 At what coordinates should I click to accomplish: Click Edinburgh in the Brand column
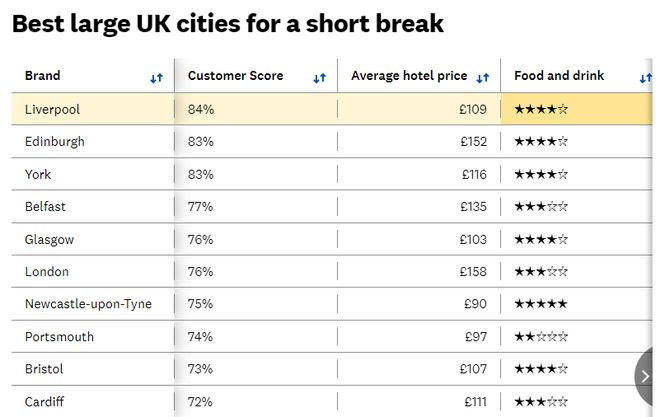click(55, 142)
